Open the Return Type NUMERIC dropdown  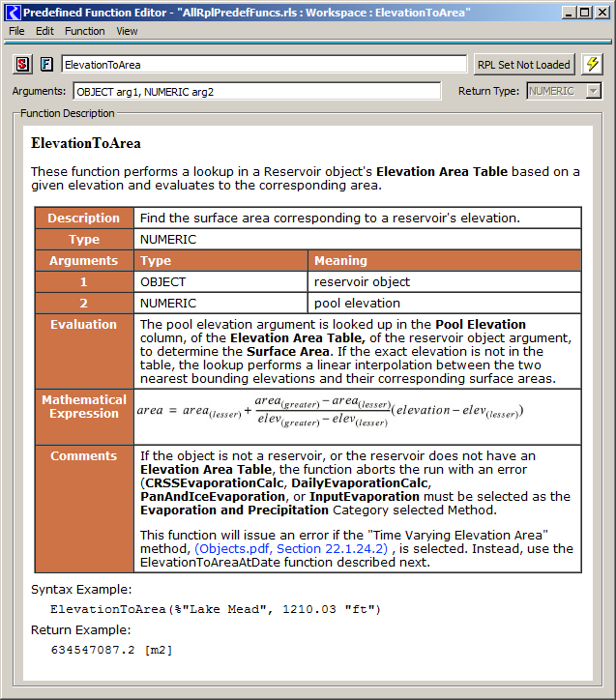[x=564, y=91]
